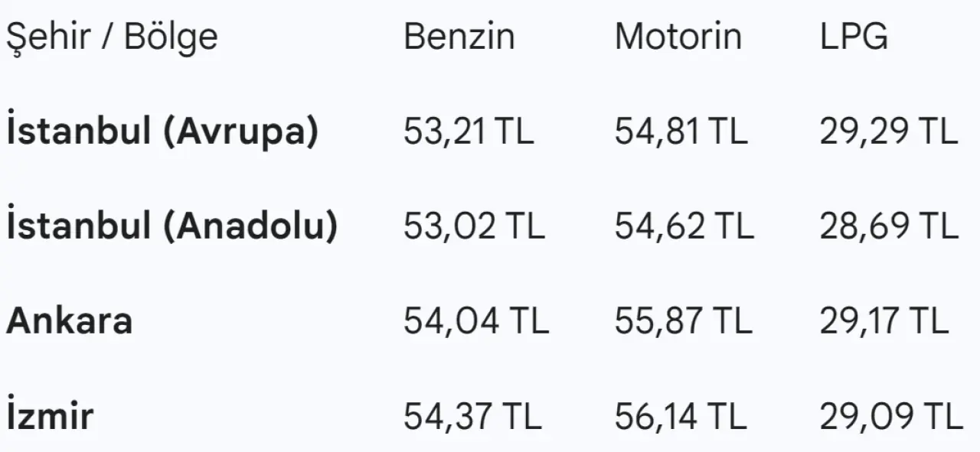Select the İzmir row label

51,416
